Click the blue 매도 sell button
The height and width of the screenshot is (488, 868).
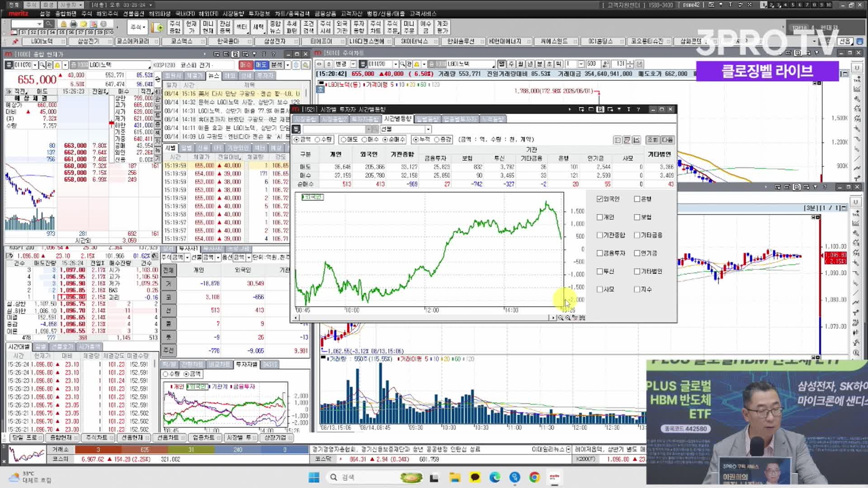pos(261,65)
